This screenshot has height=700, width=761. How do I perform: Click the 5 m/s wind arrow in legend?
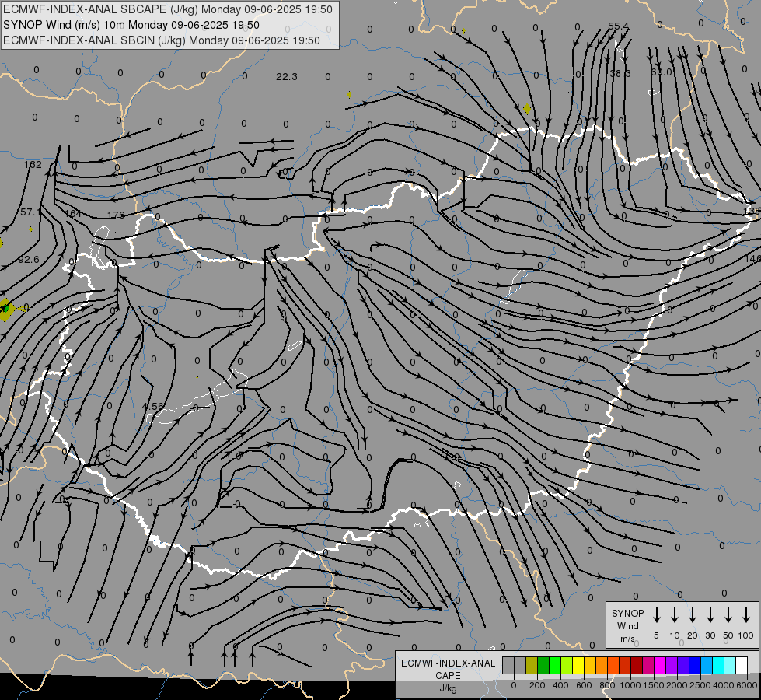click(x=656, y=615)
